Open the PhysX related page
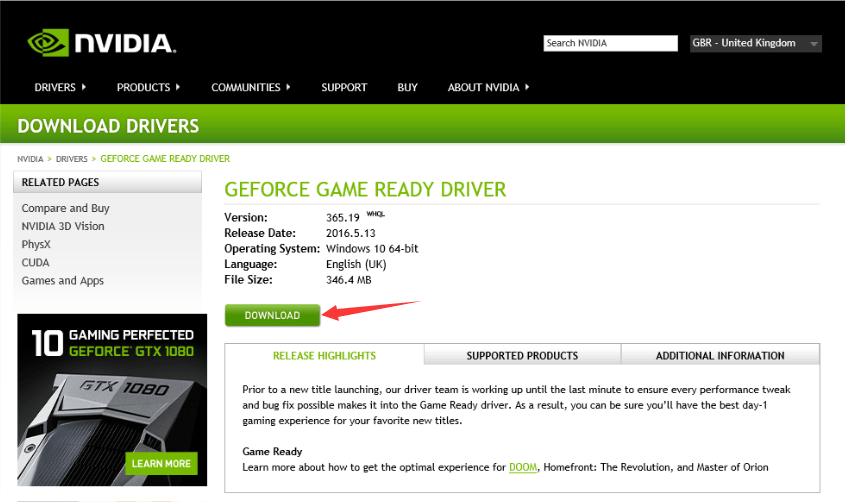845x502 pixels. (x=37, y=244)
